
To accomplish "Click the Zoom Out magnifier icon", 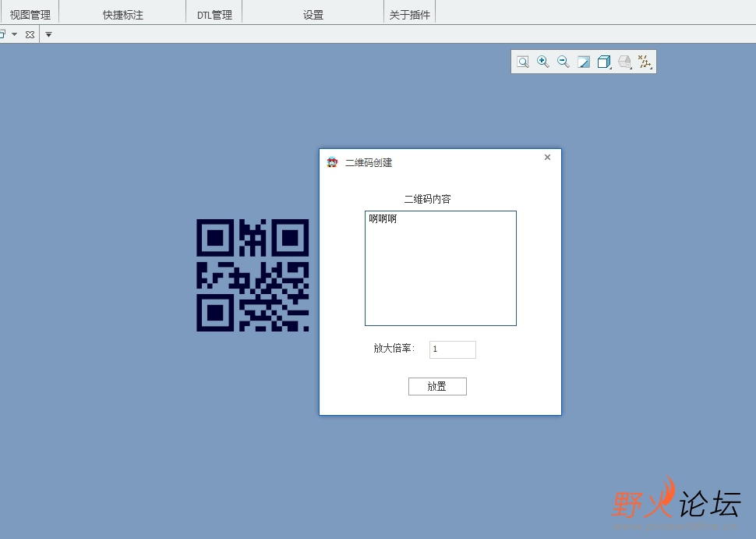I will tap(563, 62).
